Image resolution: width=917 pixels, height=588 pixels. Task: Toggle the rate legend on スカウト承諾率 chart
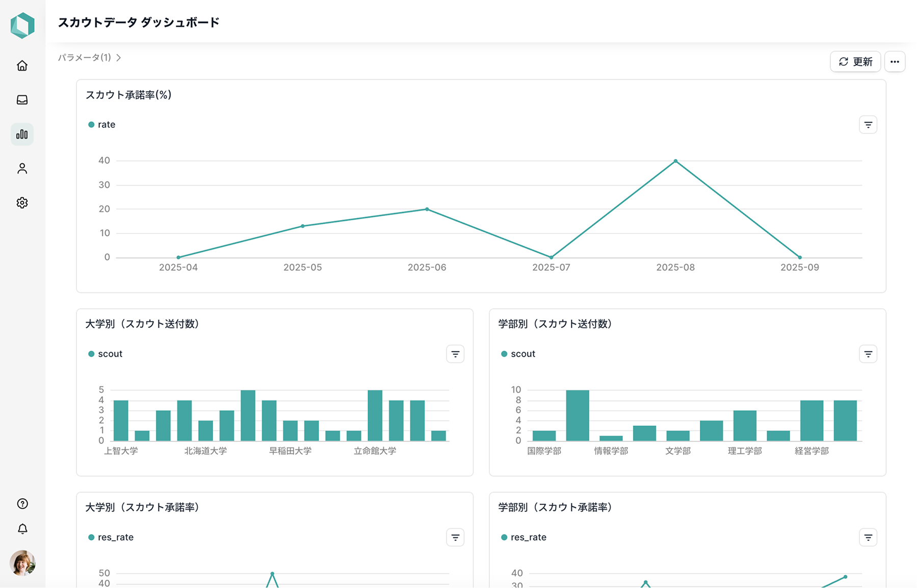coord(101,124)
